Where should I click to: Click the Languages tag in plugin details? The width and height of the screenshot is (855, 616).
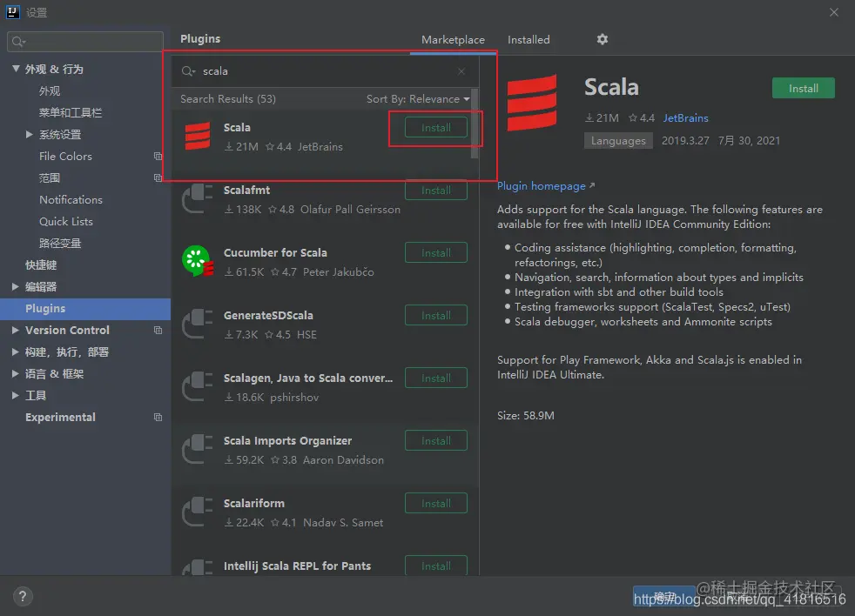tap(618, 141)
